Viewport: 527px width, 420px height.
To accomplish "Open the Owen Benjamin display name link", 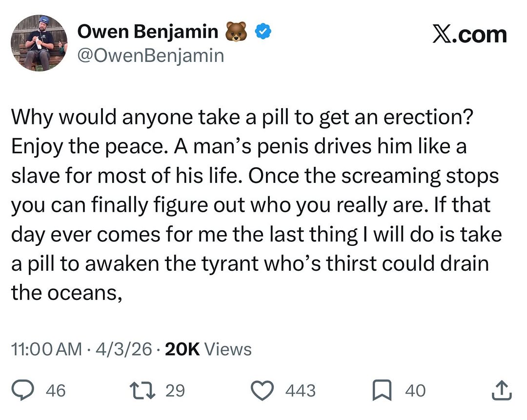I will (x=148, y=32).
